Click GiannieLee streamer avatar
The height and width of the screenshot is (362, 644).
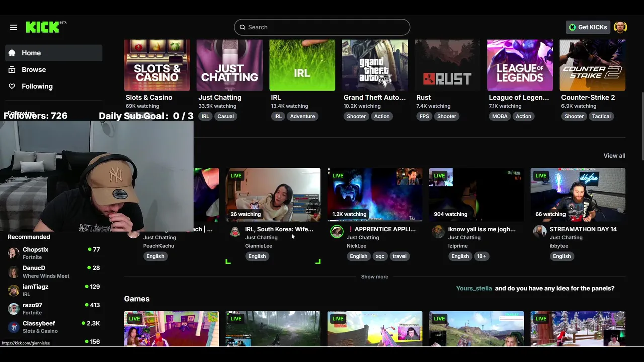(235, 231)
